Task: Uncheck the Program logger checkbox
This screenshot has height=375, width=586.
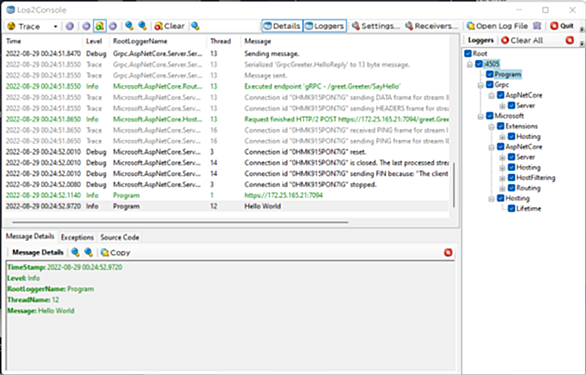Action: coord(490,74)
